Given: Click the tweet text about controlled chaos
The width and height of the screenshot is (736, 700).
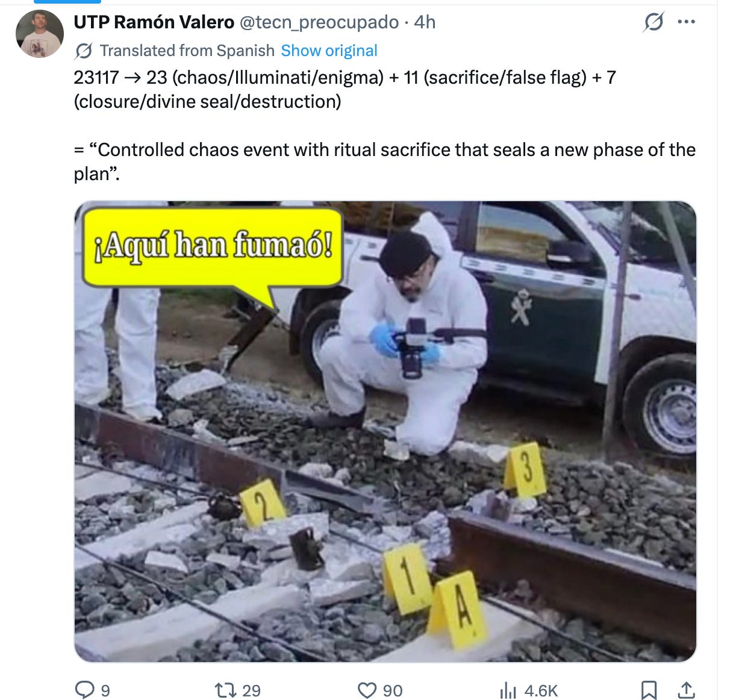Looking at the screenshot, I should coord(385,161).
